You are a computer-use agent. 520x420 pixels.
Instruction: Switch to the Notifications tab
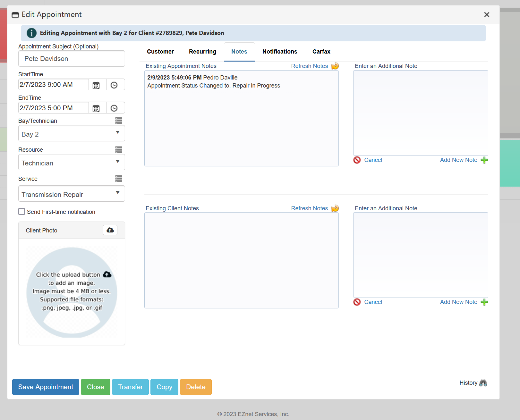point(279,52)
